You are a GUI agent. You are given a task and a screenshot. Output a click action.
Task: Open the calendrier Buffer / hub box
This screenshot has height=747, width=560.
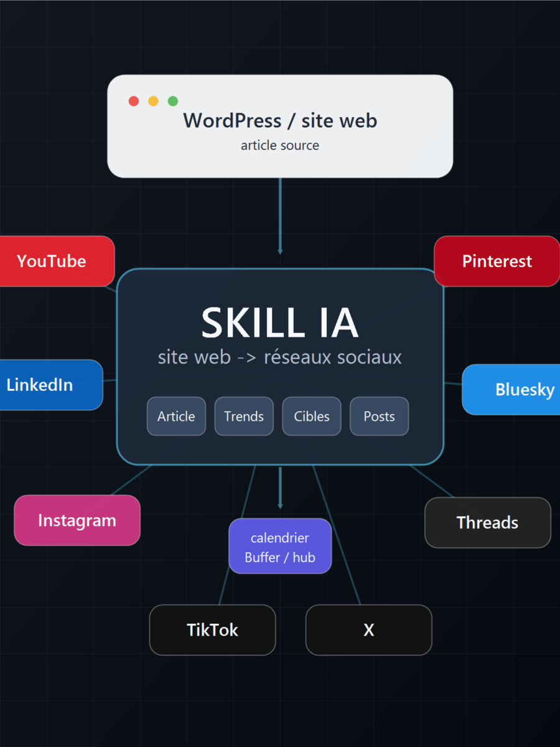(280, 546)
